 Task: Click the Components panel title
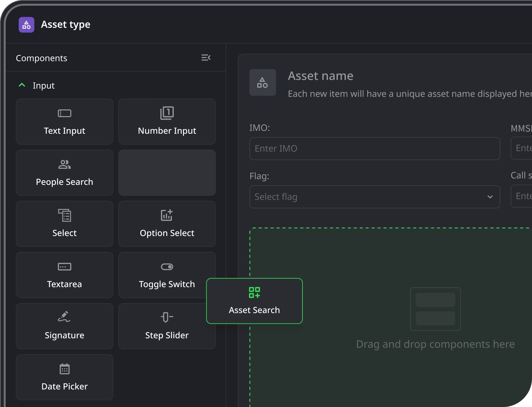42,58
